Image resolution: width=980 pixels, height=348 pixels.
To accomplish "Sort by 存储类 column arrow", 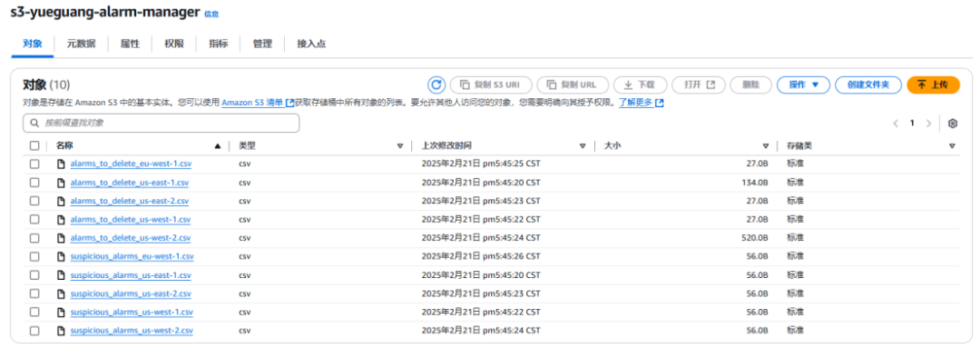I will pyautogui.click(x=952, y=146).
